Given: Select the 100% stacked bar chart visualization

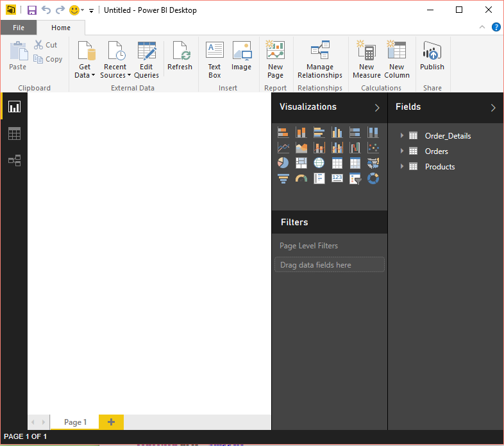Looking at the screenshot, I should pos(355,132).
